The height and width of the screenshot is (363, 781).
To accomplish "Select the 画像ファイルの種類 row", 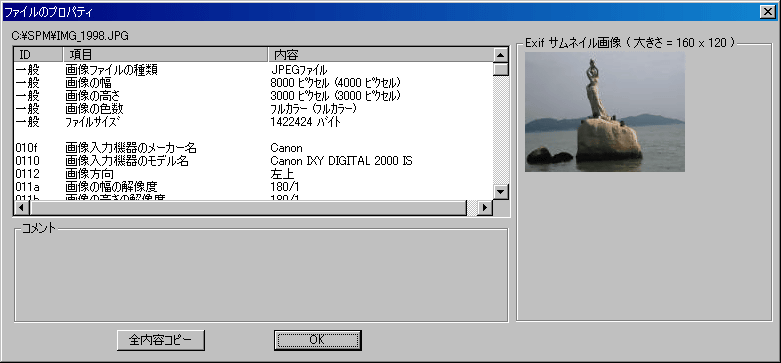I will (x=254, y=70).
